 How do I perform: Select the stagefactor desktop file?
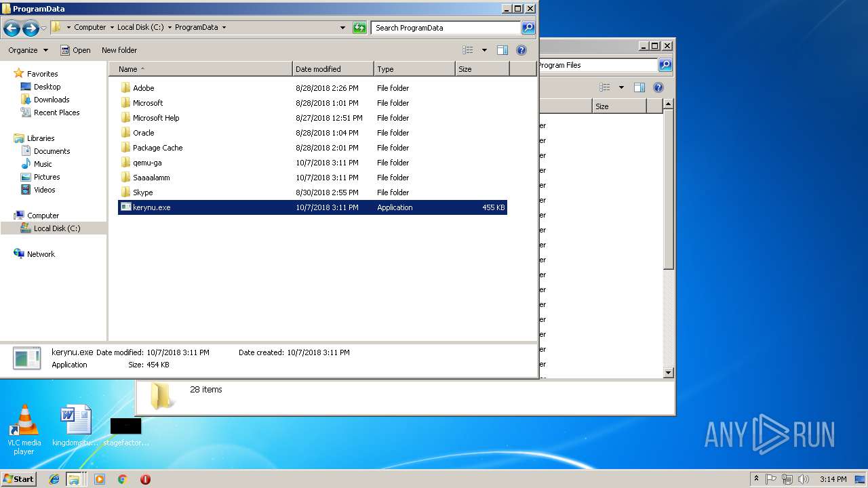[x=126, y=432]
